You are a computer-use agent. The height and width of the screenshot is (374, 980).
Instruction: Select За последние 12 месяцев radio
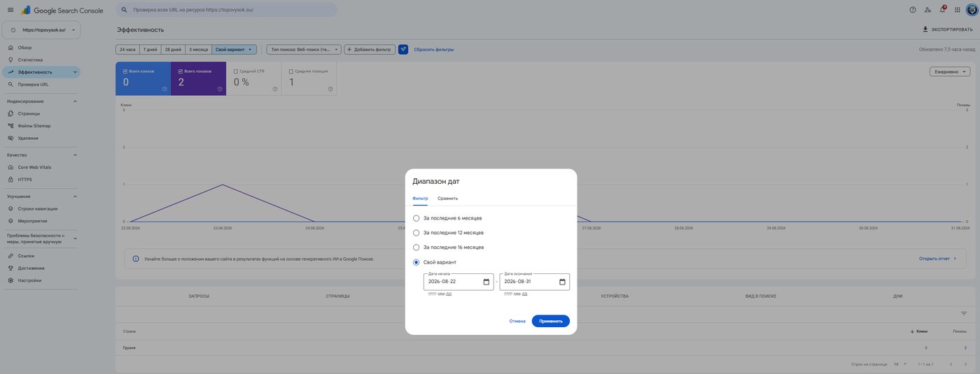pyautogui.click(x=416, y=233)
